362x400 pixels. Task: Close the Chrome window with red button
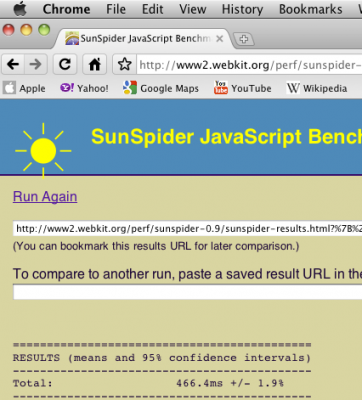(x=8, y=30)
